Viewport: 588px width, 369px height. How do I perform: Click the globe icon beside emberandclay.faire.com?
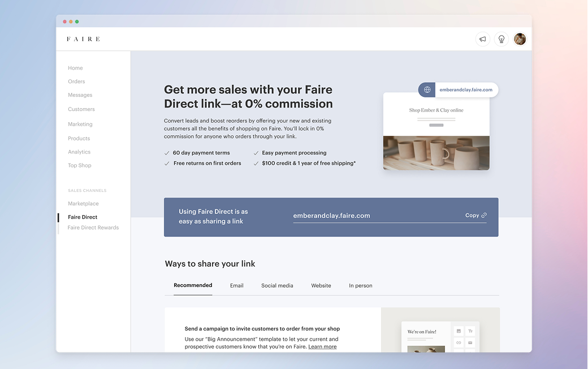coord(427,90)
